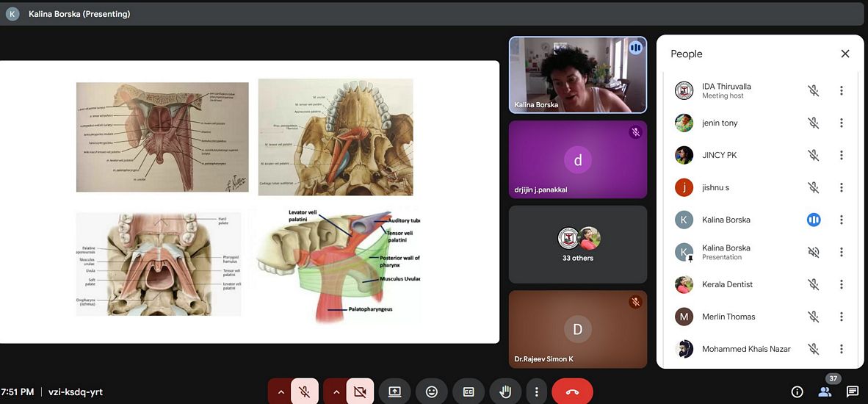The width and height of the screenshot is (868, 404).
Task: Click the pinned Kalina Borska Presentation avatar
Action: click(684, 253)
